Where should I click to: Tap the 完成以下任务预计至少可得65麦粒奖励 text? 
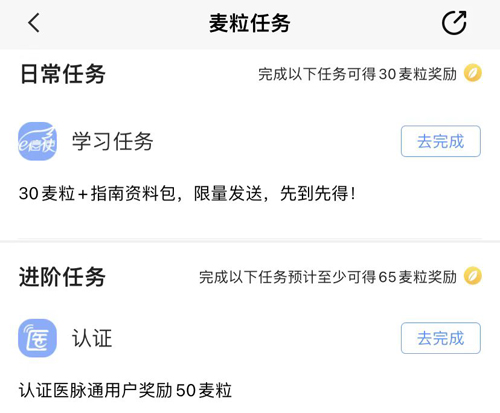click(328, 277)
